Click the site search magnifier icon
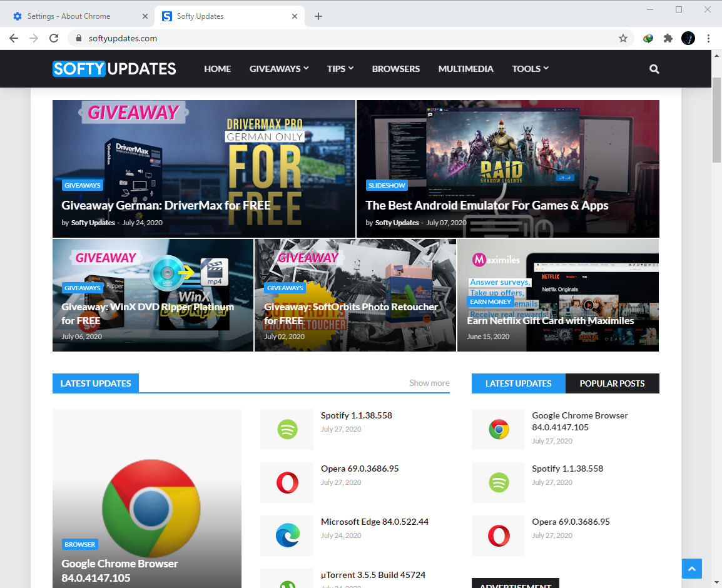 [654, 69]
